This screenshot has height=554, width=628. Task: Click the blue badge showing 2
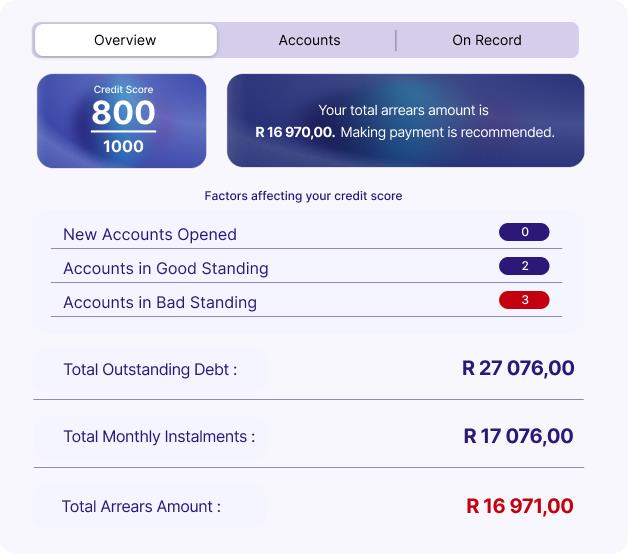pos(524,266)
